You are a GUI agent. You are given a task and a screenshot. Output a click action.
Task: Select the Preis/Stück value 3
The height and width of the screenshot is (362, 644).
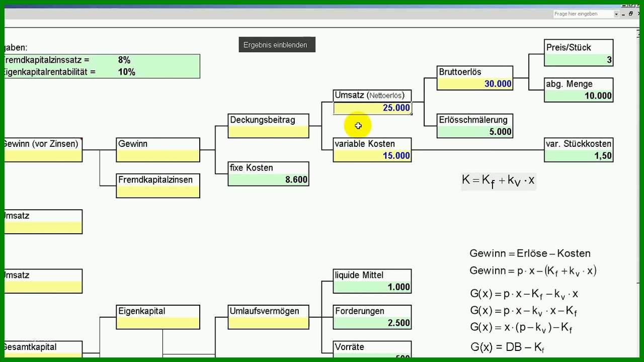click(x=579, y=60)
